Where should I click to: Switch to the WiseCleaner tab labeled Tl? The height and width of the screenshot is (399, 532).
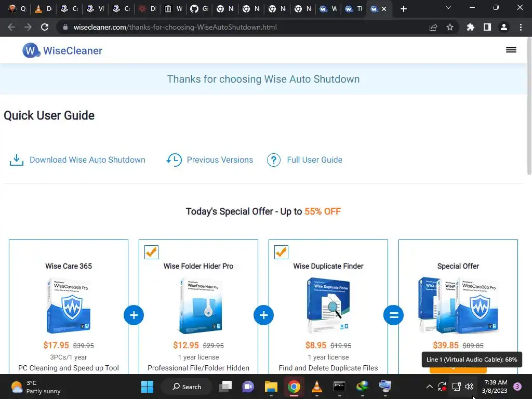point(353,9)
